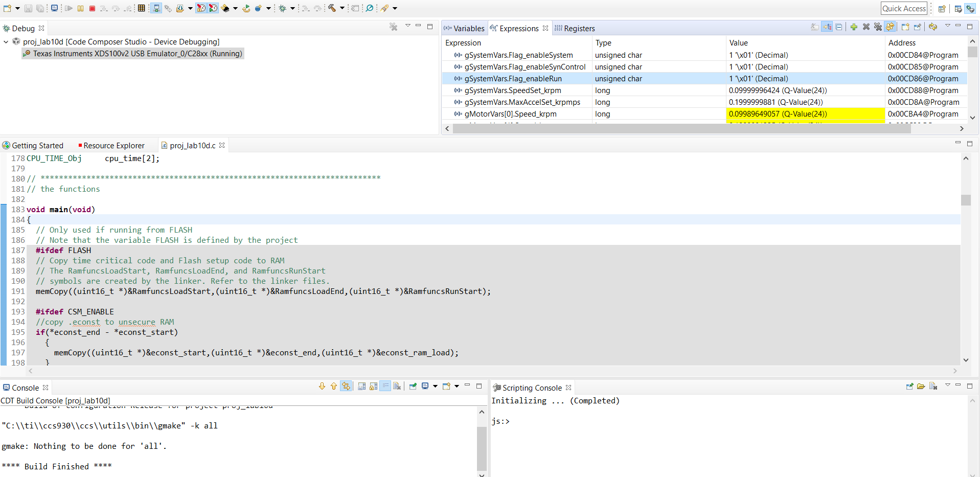
Task: Step into the next statement
Action: 104,8
